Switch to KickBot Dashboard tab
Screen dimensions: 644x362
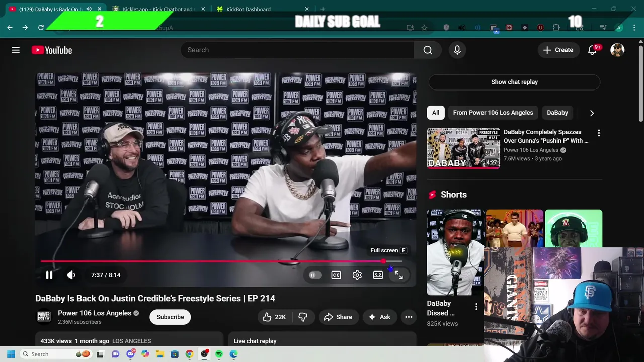(249, 9)
